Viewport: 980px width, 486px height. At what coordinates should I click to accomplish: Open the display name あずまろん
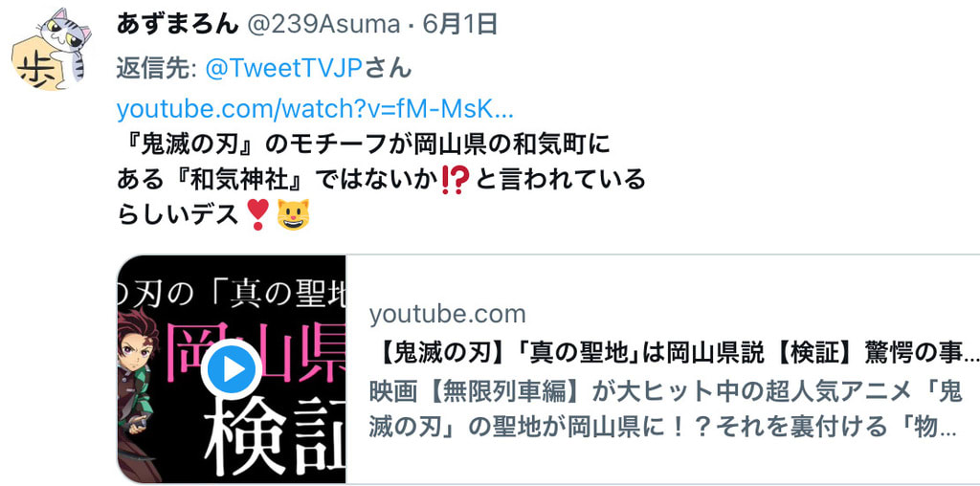coord(177,24)
